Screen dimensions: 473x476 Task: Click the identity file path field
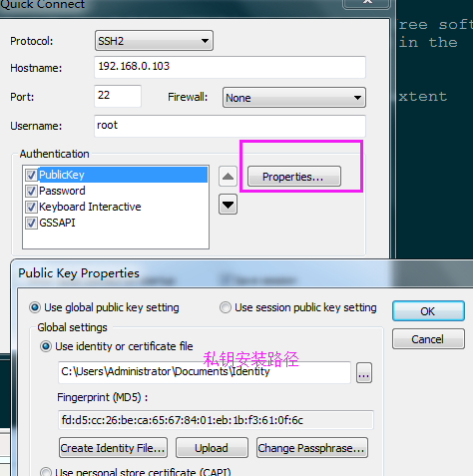(x=205, y=372)
